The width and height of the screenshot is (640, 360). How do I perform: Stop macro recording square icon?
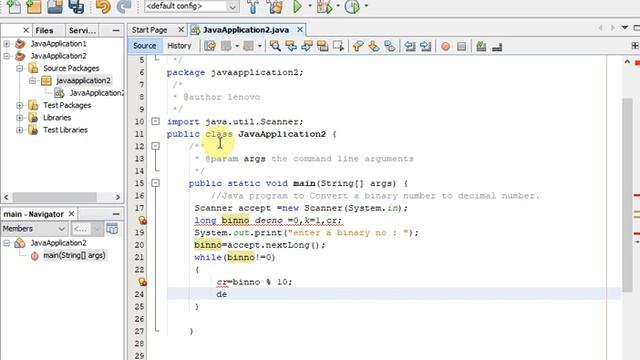[462, 47]
